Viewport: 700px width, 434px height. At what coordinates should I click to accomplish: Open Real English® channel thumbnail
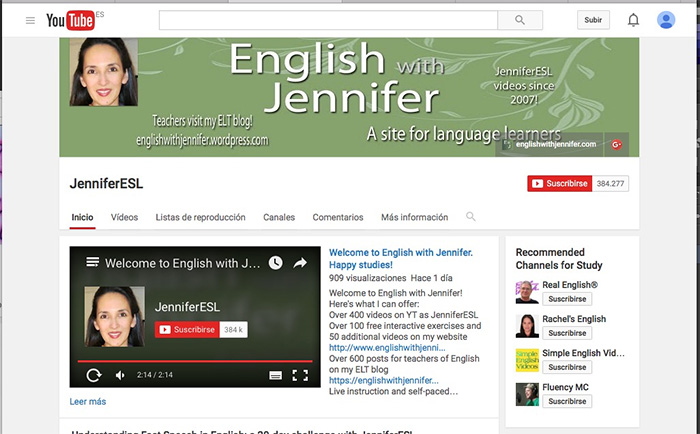pyautogui.click(x=527, y=292)
